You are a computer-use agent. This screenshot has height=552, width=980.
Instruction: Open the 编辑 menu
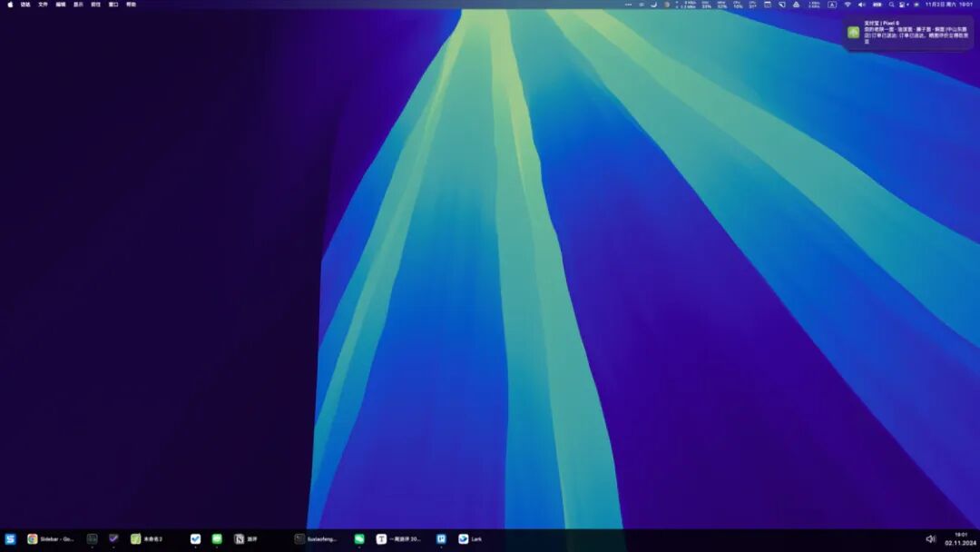point(61,5)
